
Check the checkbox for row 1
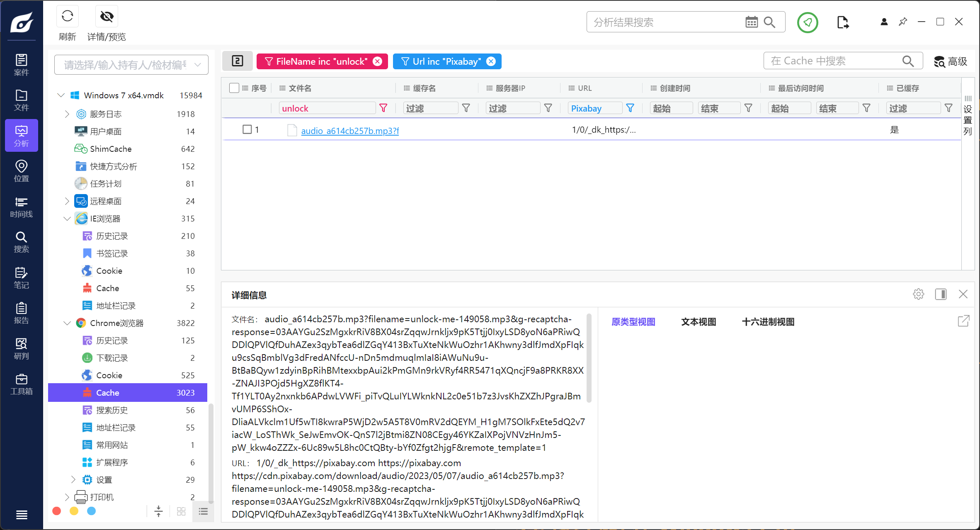247,129
